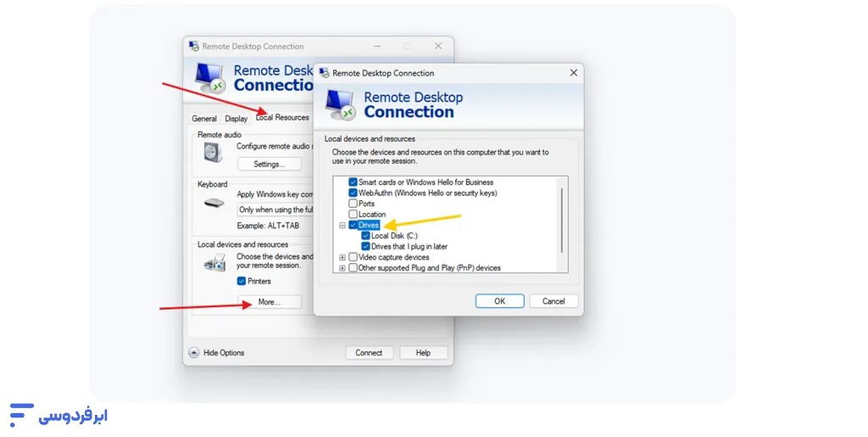Enable the Ports checkbox
The height and width of the screenshot is (437, 868).
tap(353, 204)
